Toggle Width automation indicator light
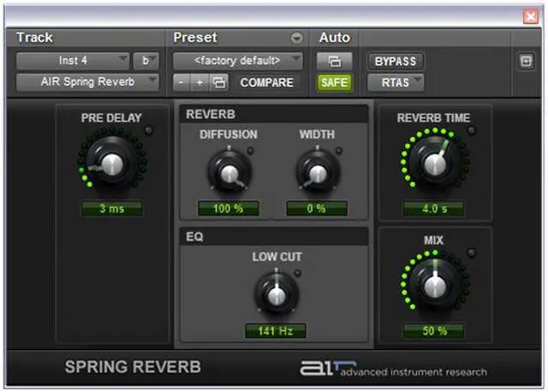This screenshot has height=392, width=548. (x=338, y=151)
